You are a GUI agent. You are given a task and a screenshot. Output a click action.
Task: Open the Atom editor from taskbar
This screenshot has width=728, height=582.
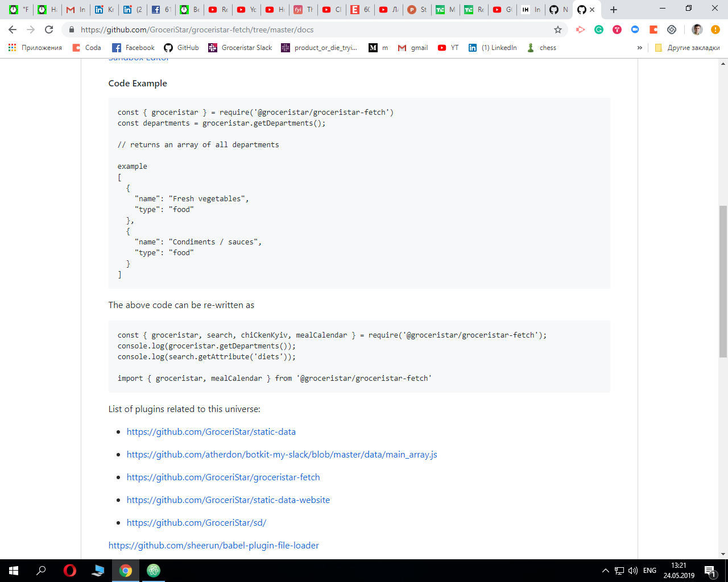pos(154,571)
